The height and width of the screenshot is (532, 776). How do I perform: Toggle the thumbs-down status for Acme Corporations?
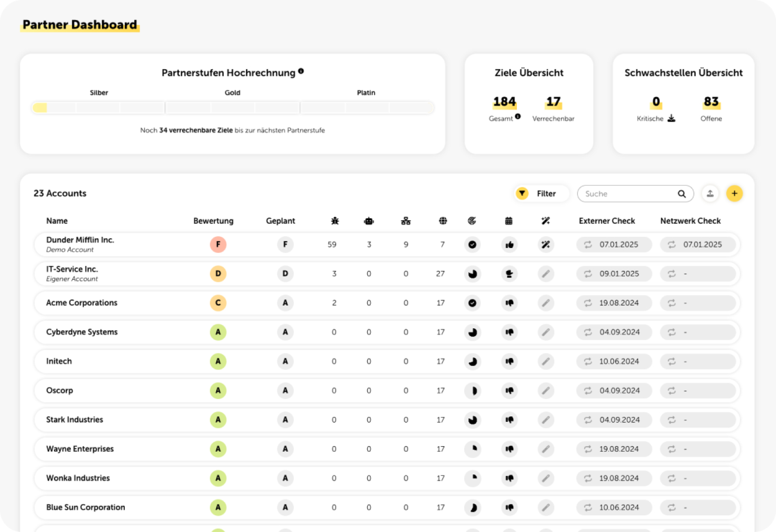click(509, 303)
